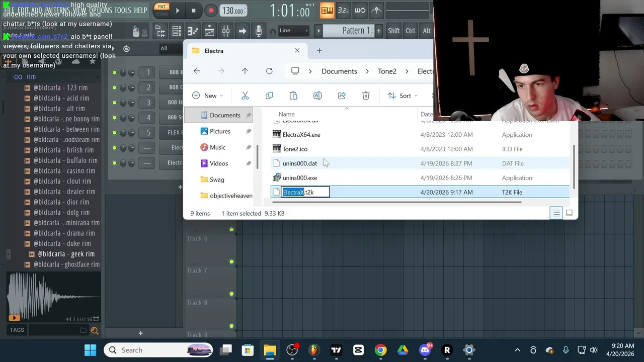Open a new Explorer tab
Image resolution: width=644 pixels, height=362 pixels.
point(319,51)
